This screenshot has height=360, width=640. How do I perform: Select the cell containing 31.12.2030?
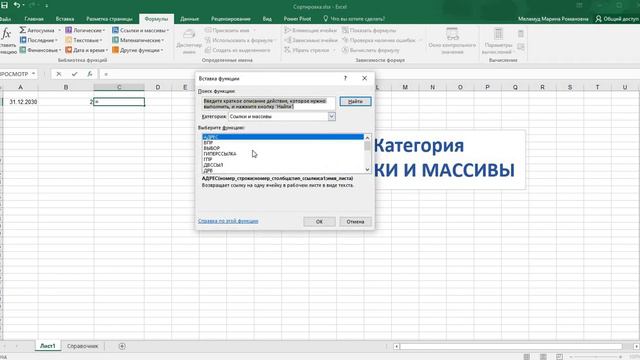click(x=20, y=102)
